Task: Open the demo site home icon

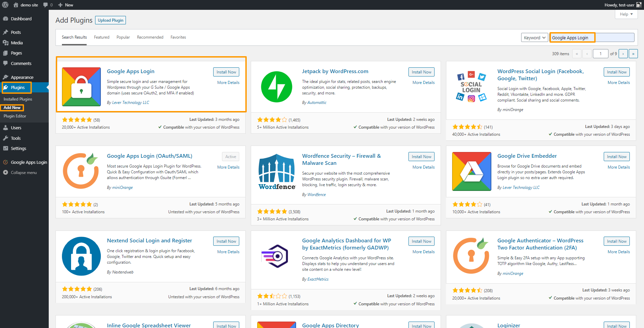Action: pos(16,5)
